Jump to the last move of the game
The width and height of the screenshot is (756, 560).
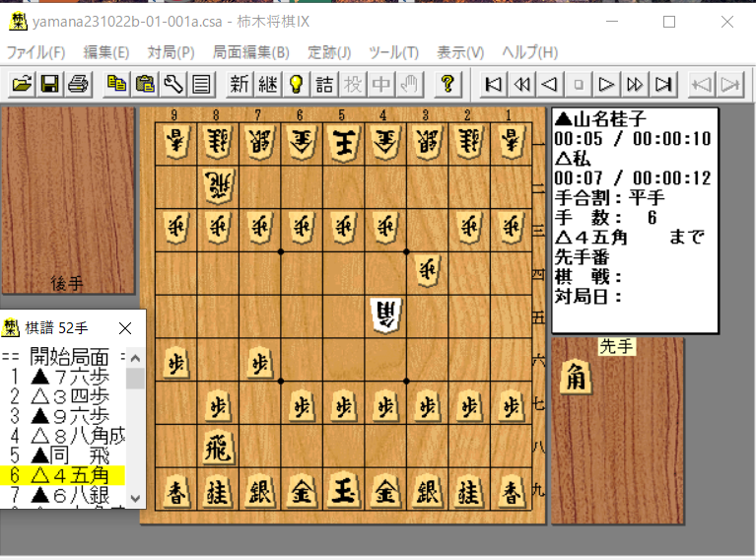[664, 84]
